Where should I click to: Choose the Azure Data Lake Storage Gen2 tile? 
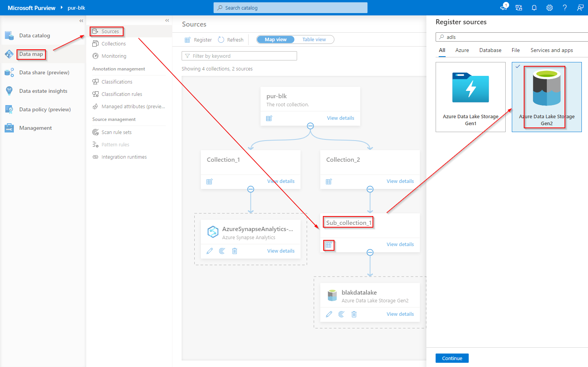point(547,97)
